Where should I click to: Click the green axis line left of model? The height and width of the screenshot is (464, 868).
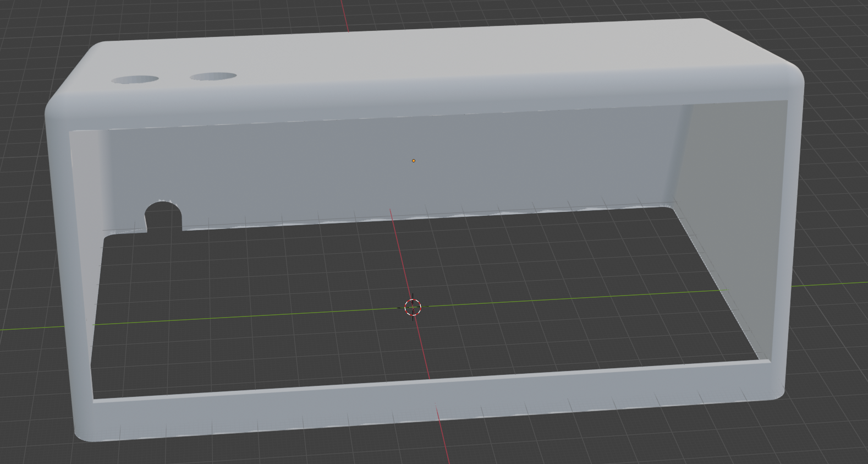pos(28,328)
